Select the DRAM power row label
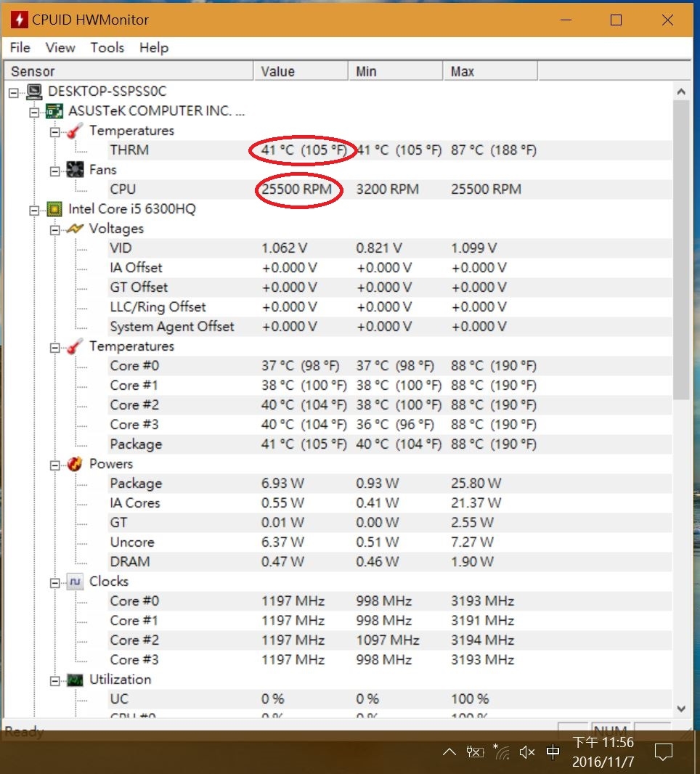The width and height of the screenshot is (700, 774). pyautogui.click(x=130, y=562)
